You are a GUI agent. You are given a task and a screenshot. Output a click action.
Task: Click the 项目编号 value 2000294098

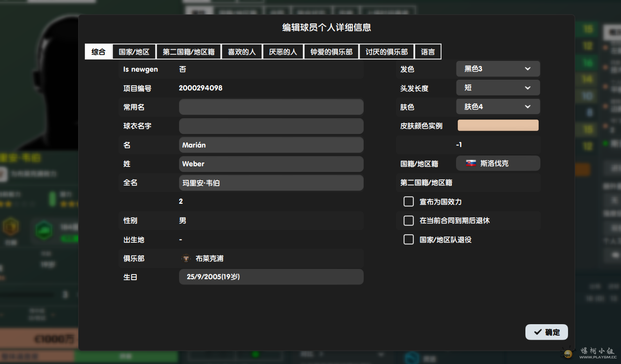tap(201, 88)
